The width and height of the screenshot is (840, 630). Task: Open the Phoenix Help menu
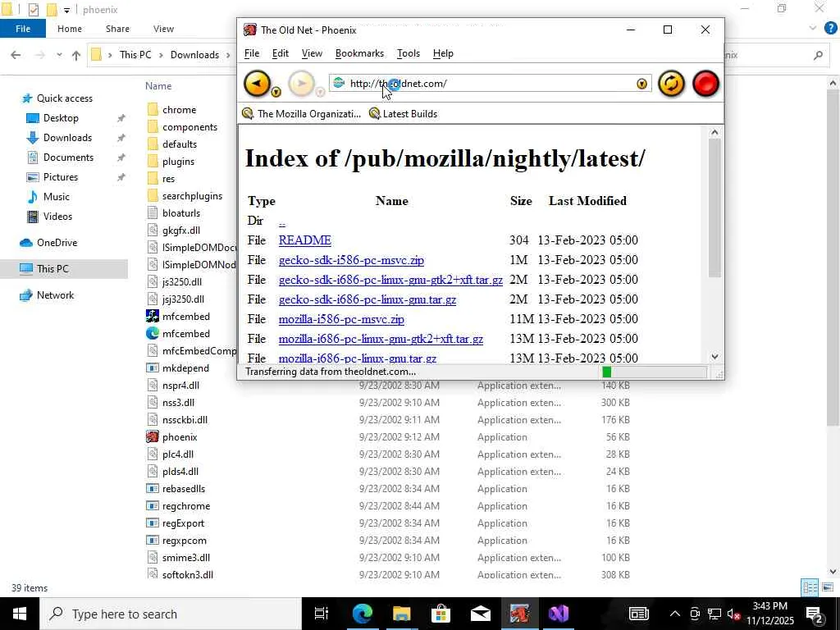coord(443,53)
